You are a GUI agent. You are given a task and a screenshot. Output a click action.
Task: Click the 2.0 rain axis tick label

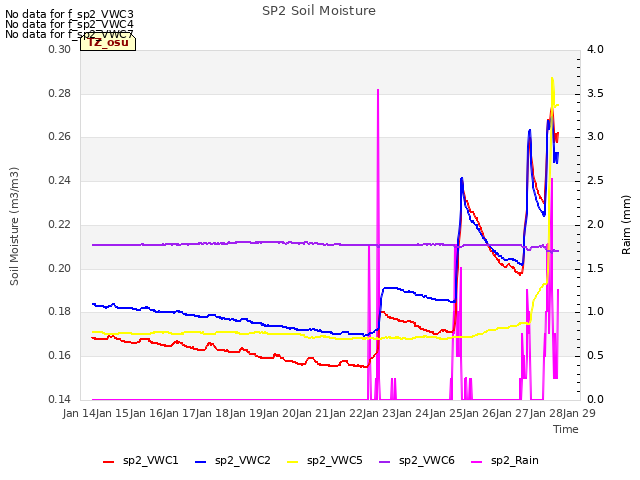[x=595, y=224]
